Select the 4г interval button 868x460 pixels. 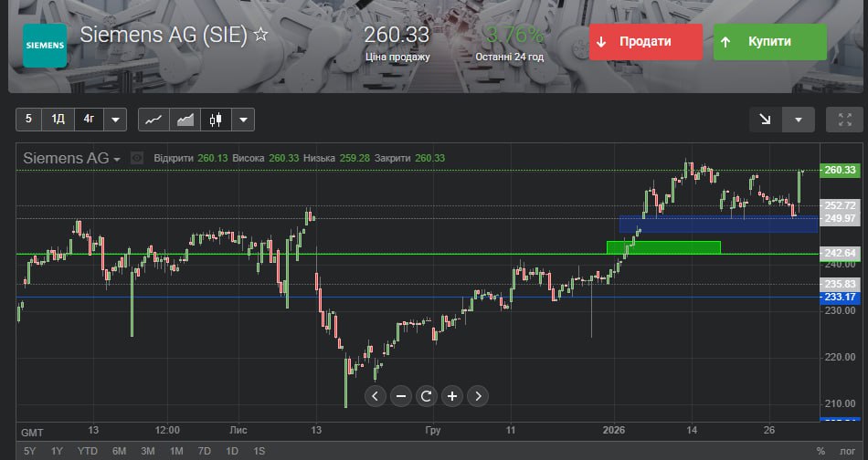point(89,119)
